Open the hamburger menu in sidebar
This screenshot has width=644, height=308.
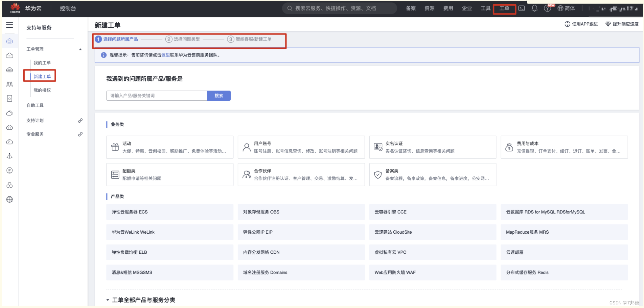click(10, 25)
